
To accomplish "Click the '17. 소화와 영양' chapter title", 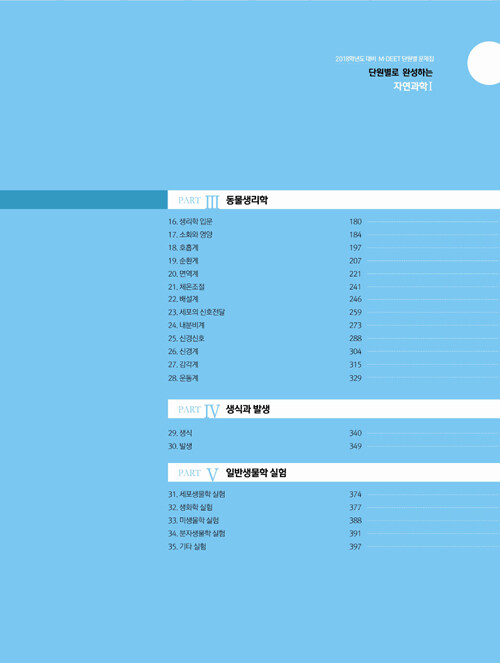I will 190,235.
